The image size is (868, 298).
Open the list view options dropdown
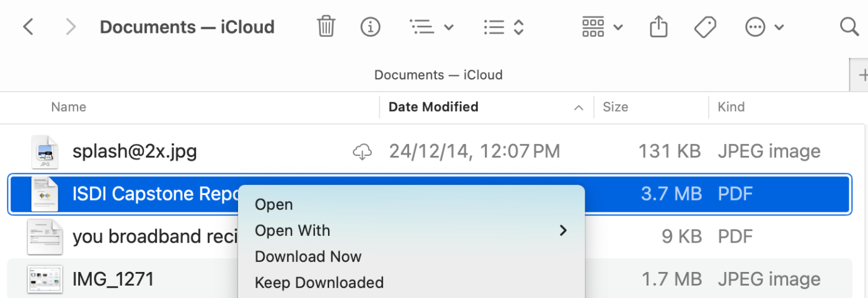pos(432,27)
